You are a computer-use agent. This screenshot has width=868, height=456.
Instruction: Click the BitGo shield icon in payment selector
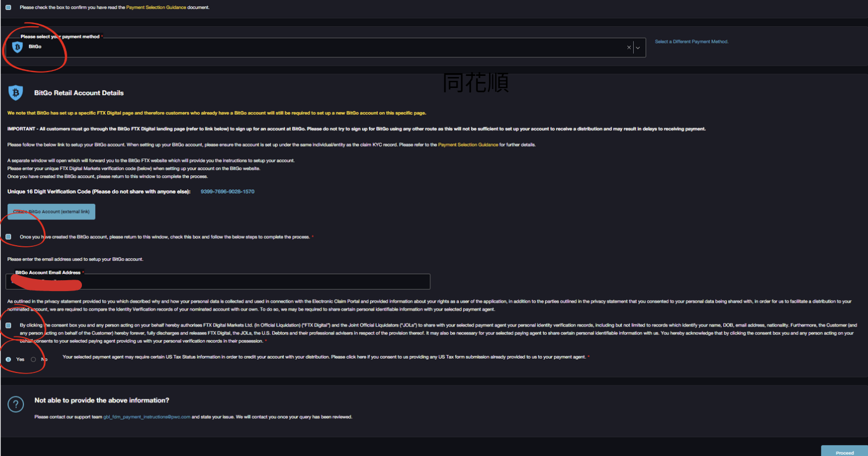[x=17, y=48]
